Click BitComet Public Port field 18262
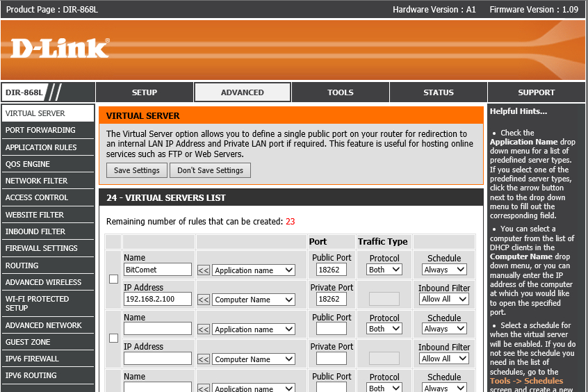Viewport: 588px width, 392px height. (331, 270)
